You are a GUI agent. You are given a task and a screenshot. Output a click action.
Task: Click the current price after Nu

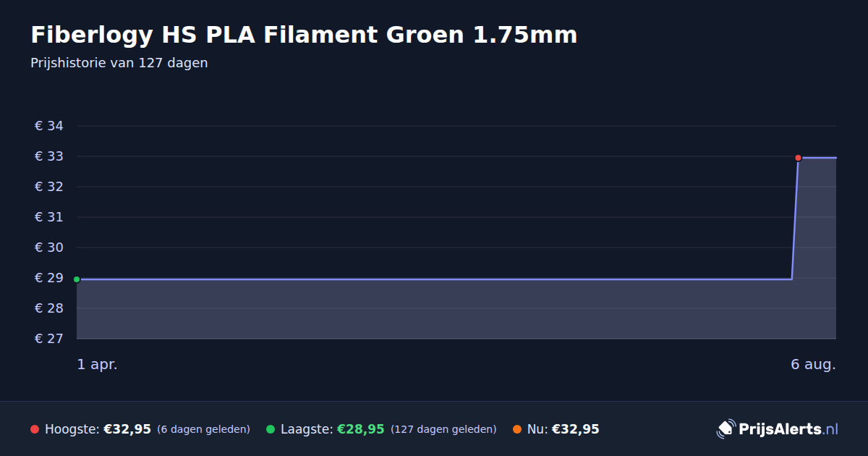pyautogui.click(x=576, y=429)
